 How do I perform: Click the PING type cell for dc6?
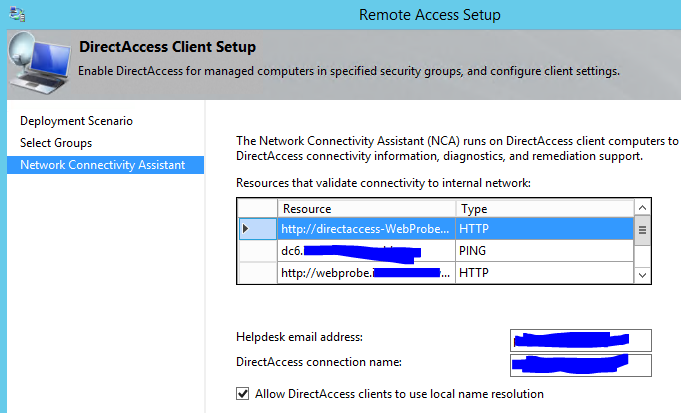click(x=545, y=251)
